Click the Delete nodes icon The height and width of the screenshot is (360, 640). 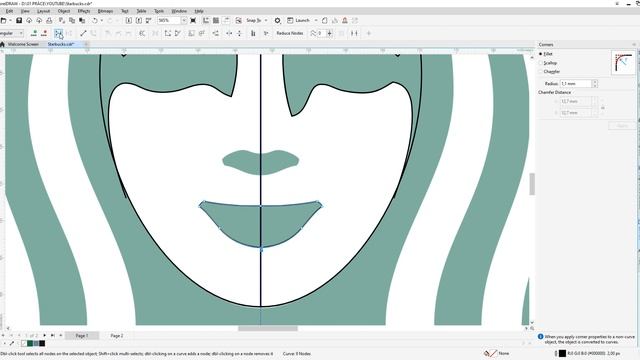tap(44, 33)
